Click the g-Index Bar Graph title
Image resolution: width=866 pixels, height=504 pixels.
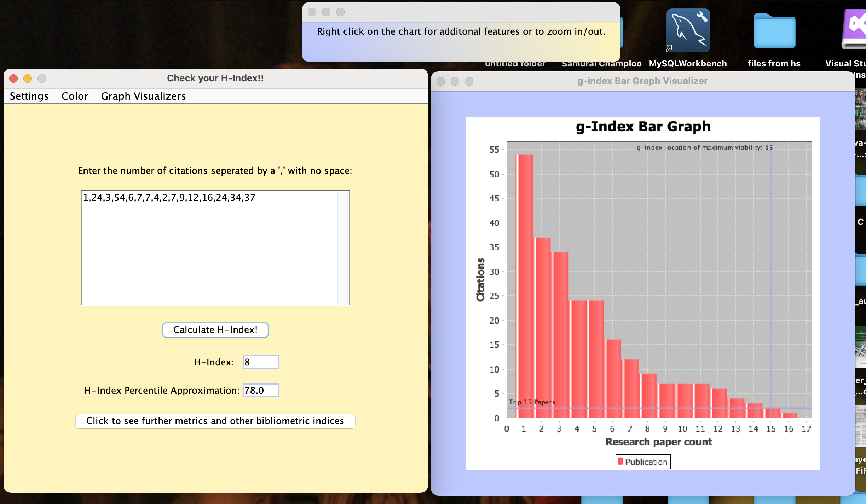pyautogui.click(x=643, y=127)
